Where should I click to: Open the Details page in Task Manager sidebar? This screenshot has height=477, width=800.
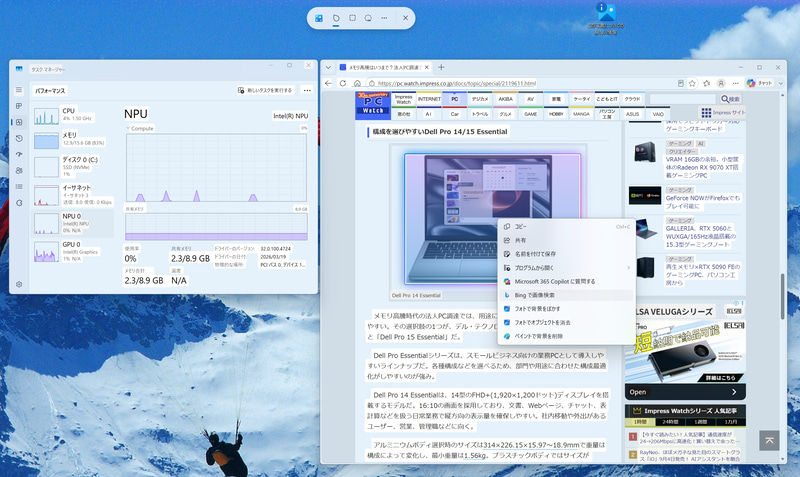pos(19,187)
